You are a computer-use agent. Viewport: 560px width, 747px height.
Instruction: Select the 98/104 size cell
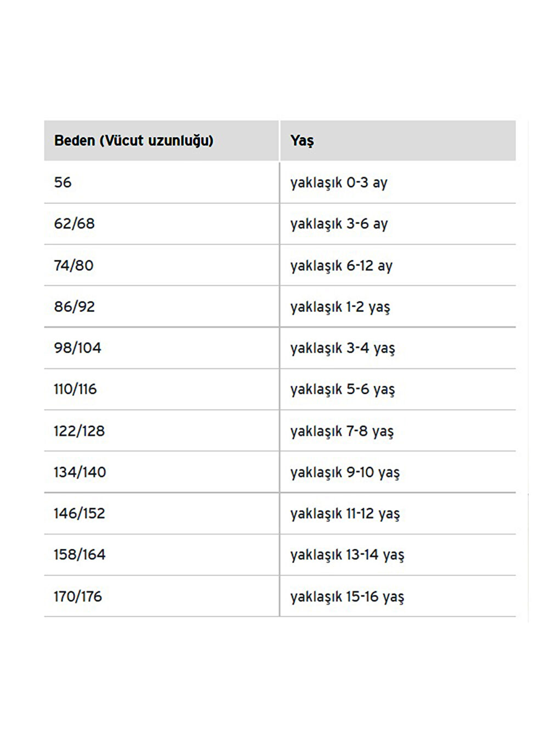[x=77, y=348]
